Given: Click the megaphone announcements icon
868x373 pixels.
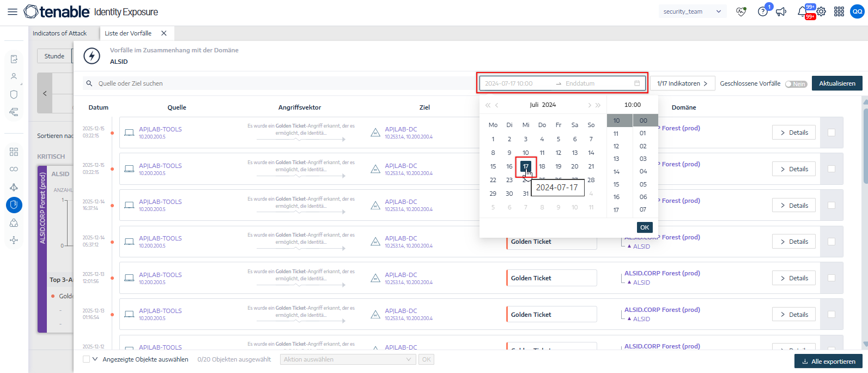Looking at the screenshot, I should point(781,11).
